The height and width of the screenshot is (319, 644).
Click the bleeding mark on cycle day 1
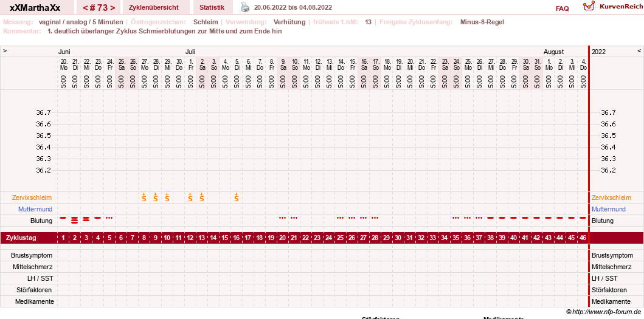63,218
